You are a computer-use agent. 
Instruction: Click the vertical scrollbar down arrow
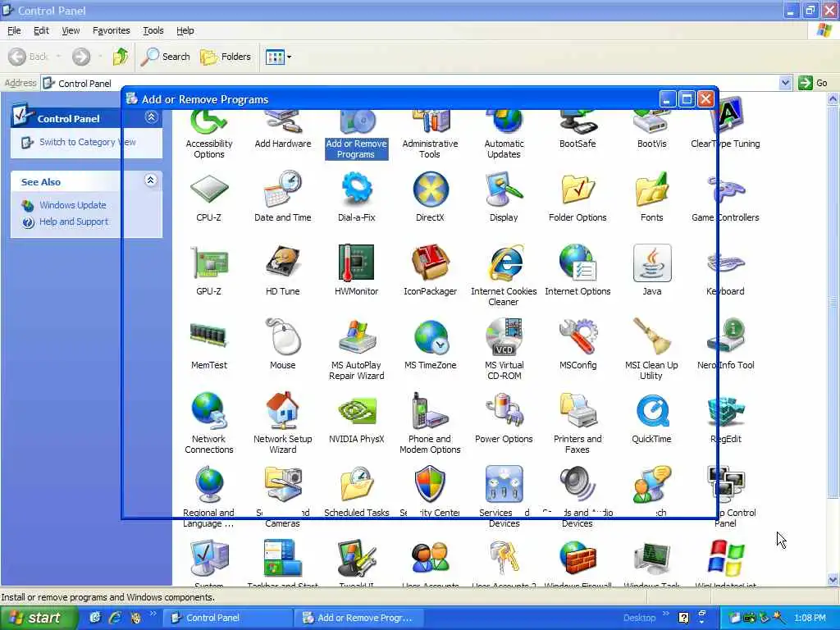(x=833, y=579)
